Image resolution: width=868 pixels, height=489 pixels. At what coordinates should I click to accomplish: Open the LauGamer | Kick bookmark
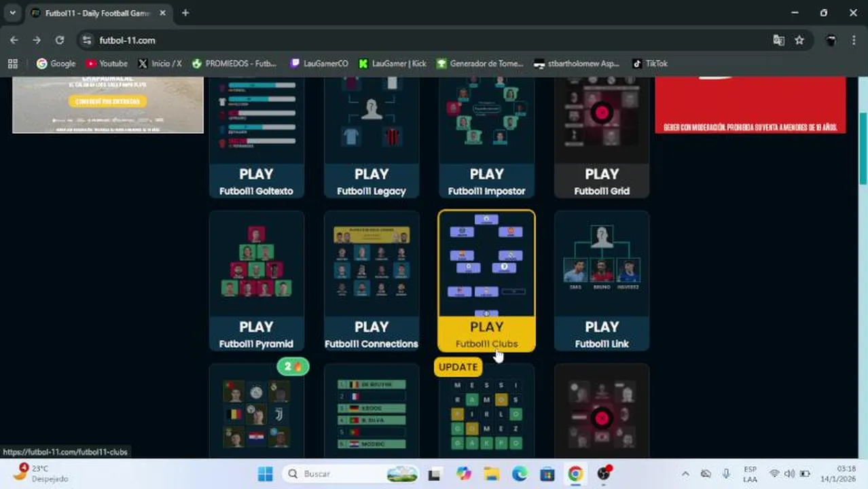tap(393, 63)
